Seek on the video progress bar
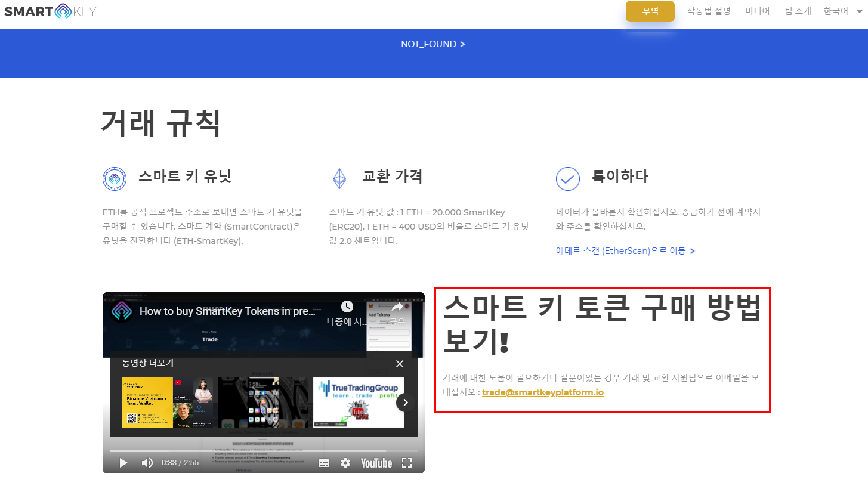 point(264,451)
